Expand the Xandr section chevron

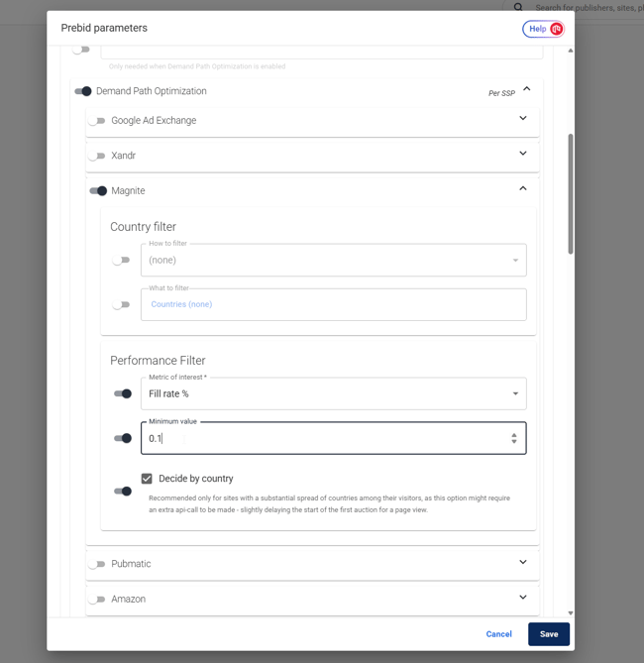[523, 154]
